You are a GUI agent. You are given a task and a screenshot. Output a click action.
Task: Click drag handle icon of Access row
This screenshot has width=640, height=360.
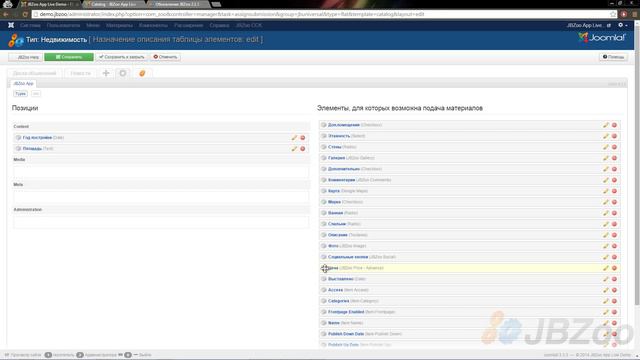[x=324, y=290]
